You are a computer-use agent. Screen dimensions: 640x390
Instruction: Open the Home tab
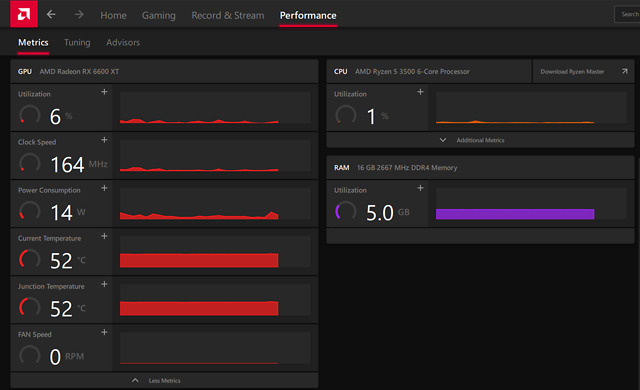pos(113,16)
